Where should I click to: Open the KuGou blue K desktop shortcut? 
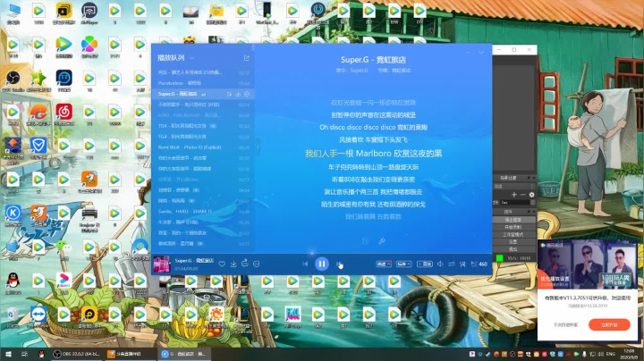pos(13,215)
